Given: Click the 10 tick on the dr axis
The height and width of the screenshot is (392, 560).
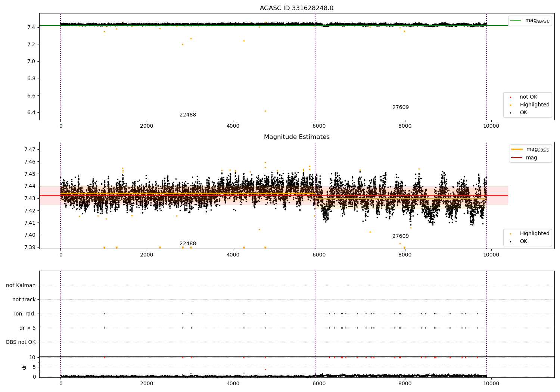Looking at the screenshot, I should click(x=32, y=358).
